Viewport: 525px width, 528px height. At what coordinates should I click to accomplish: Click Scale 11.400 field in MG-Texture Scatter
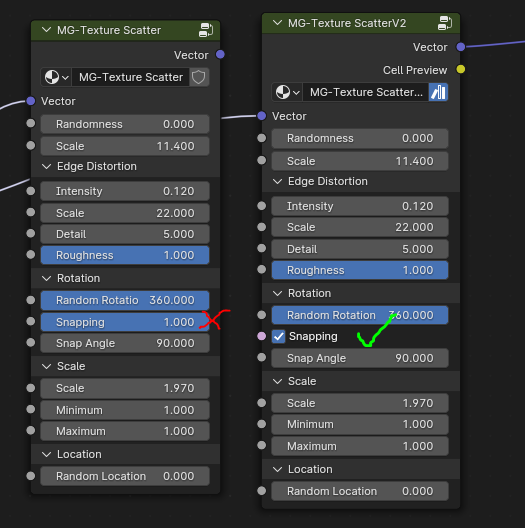[x=125, y=146]
